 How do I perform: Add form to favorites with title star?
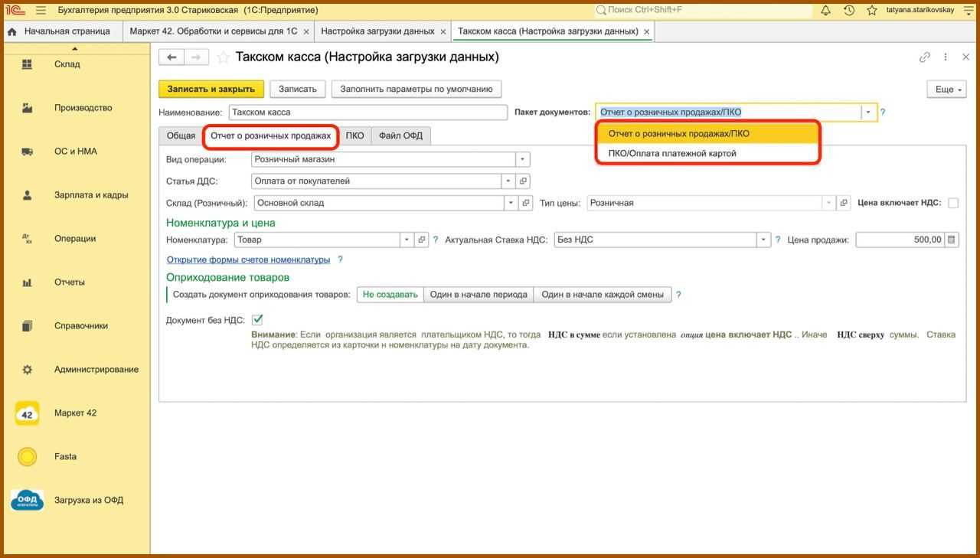click(223, 57)
